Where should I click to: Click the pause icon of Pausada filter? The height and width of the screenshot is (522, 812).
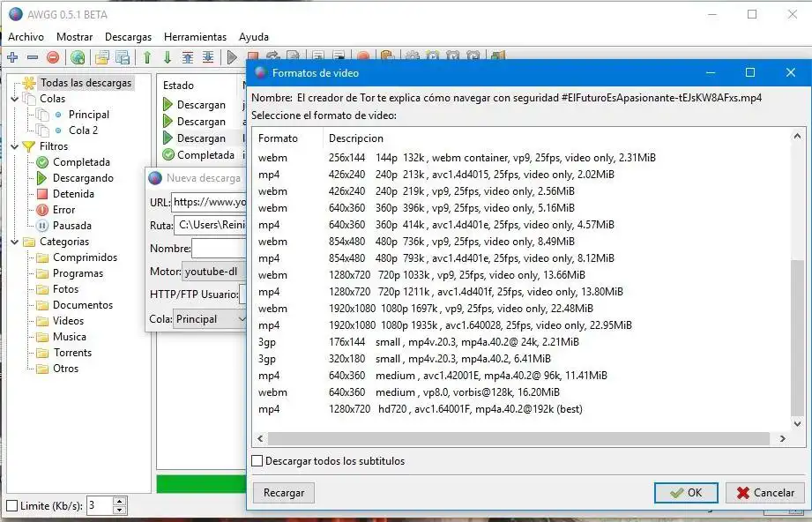[42, 226]
